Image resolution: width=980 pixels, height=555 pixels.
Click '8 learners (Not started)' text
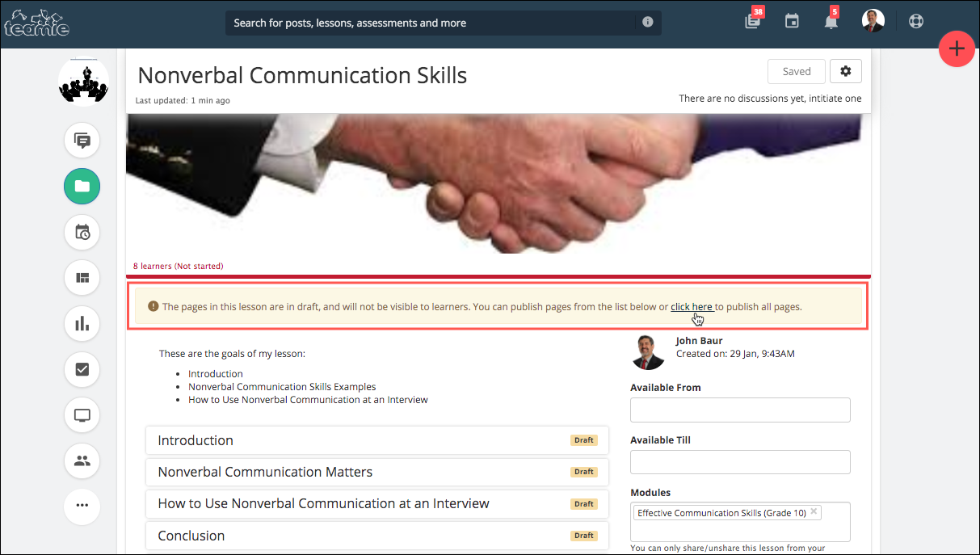coord(179,266)
